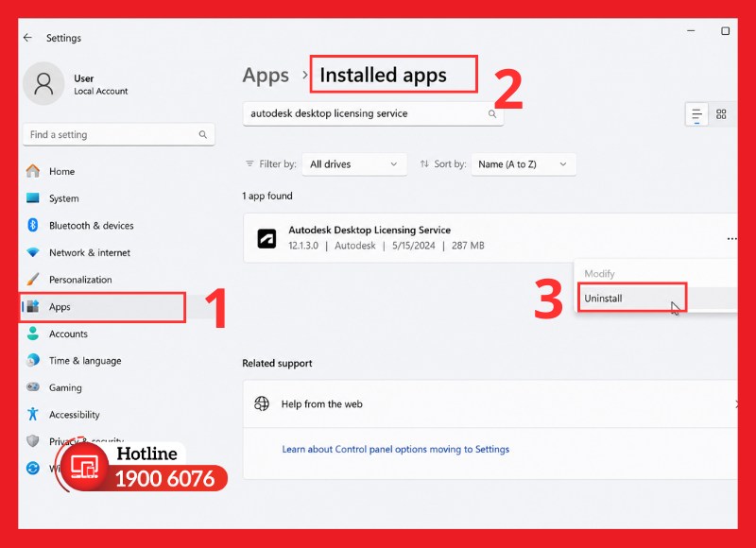Choose Modify in the context menu
The height and width of the screenshot is (548, 756).
point(599,274)
